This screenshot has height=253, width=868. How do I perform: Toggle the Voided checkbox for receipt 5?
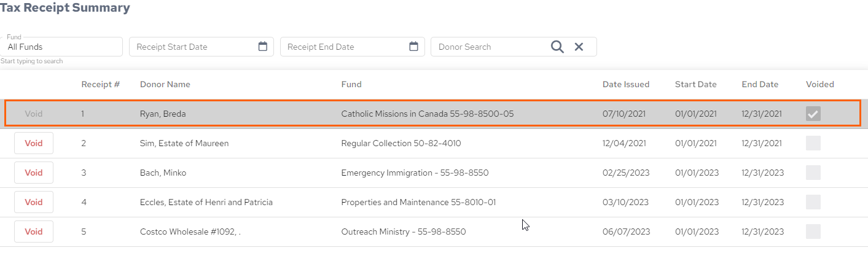click(x=813, y=232)
